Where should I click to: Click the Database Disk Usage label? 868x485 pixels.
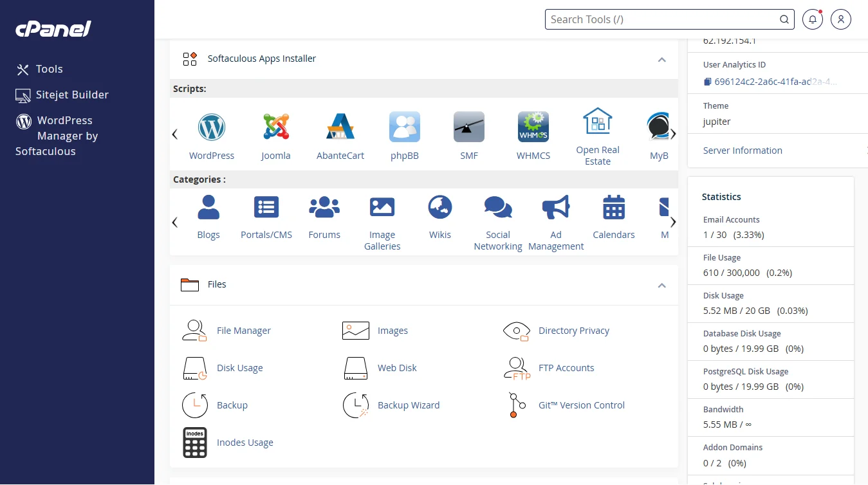pos(742,334)
